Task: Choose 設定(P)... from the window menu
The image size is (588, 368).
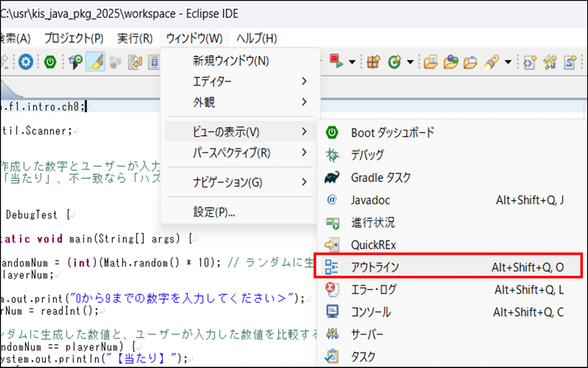Action: [214, 212]
